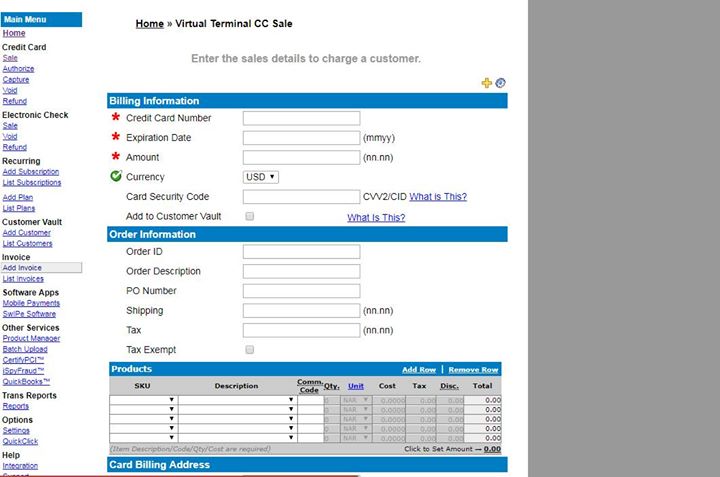Click What is This next to CVV2/CID
The width and height of the screenshot is (720, 477).
click(x=438, y=196)
